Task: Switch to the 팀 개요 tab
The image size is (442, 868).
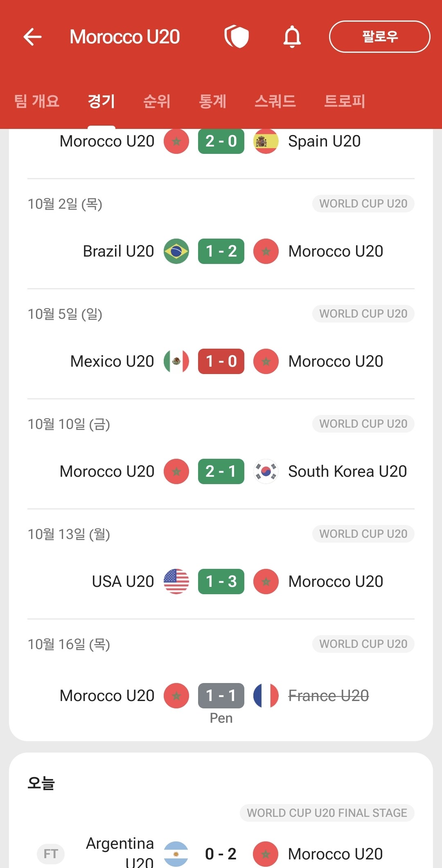Action: (37, 101)
